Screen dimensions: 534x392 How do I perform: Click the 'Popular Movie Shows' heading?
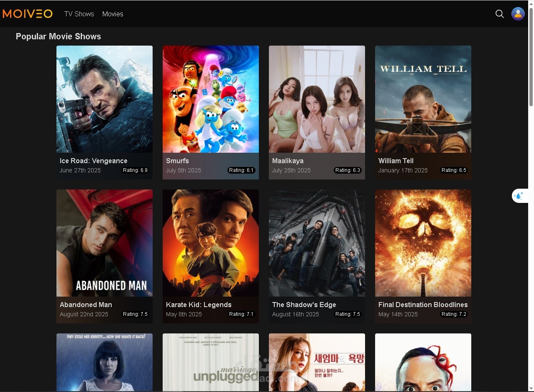click(59, 36)
